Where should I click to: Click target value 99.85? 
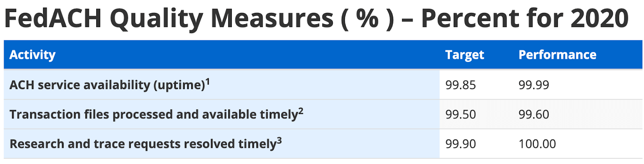(460, 85)
